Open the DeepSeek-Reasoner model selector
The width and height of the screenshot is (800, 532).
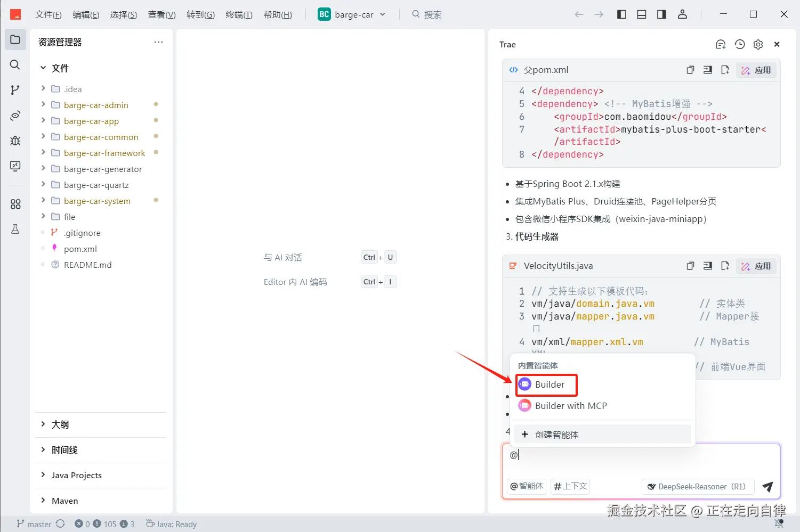698,486
